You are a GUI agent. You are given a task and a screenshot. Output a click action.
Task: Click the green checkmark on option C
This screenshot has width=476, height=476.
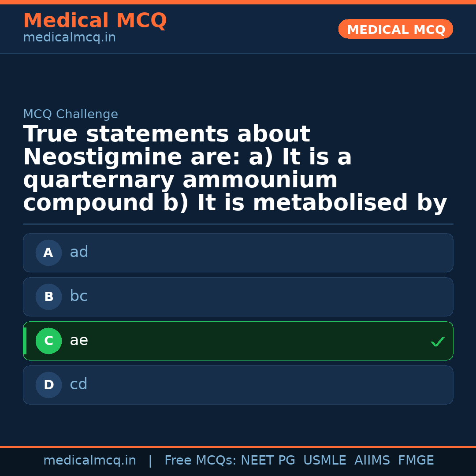(437, 342)
